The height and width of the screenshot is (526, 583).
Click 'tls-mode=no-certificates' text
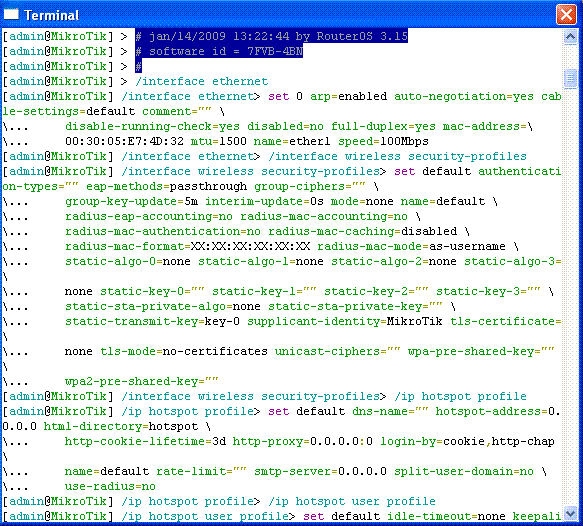pos(184,351)
